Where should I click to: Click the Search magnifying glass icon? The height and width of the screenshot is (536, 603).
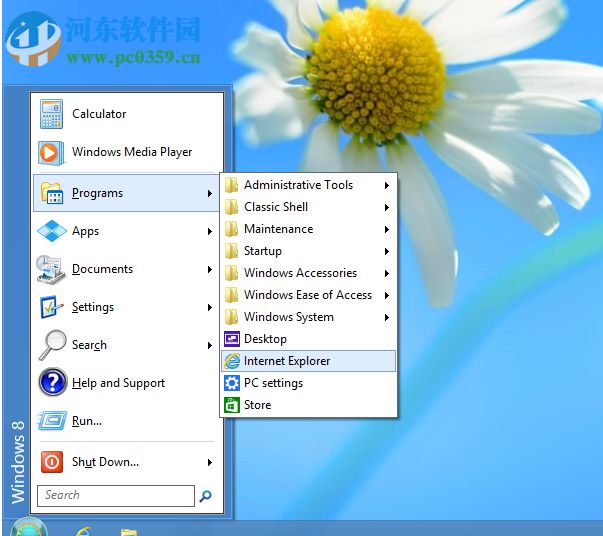coord(52,345)
